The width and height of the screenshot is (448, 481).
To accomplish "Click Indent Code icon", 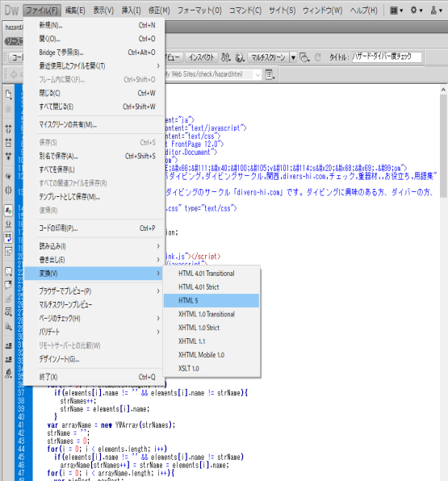I will [x=9, y=345].
